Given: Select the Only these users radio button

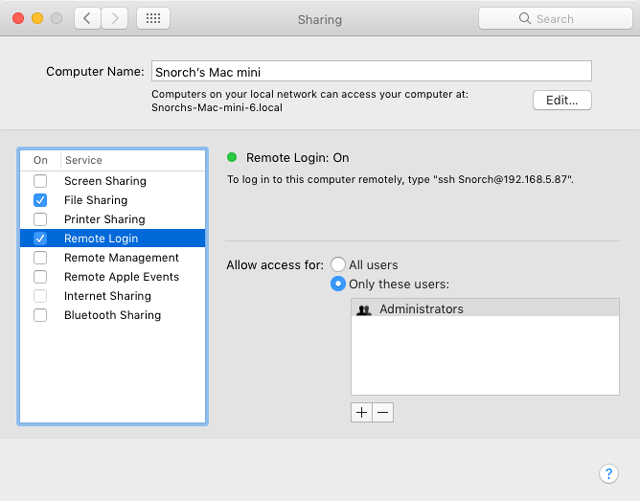Looking at the screenshot, I should point(338,284).
